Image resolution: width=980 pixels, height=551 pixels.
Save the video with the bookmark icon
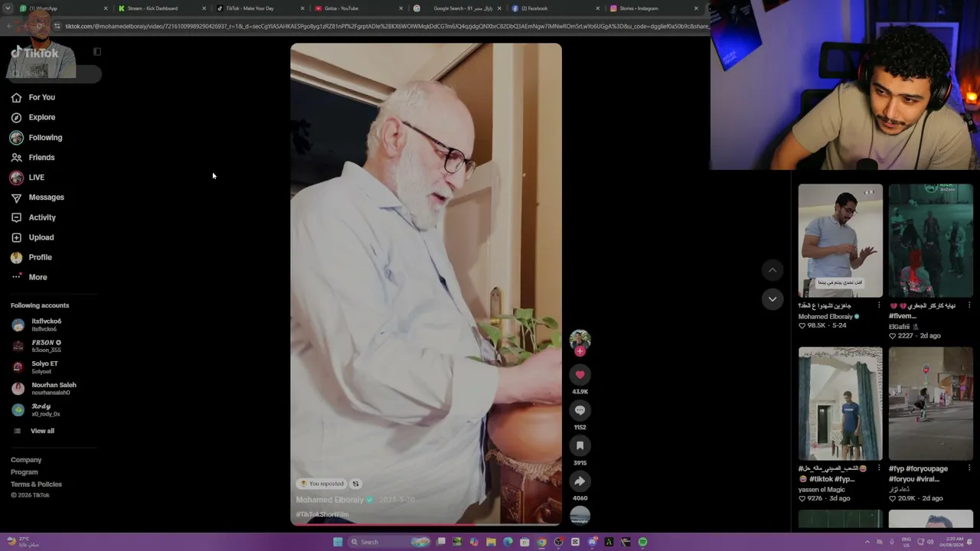580,445
